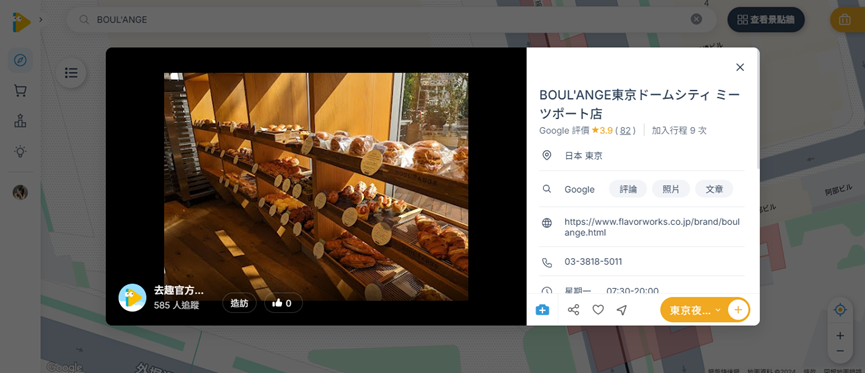Open the compass explore icon in the sidebar
Image resolution: width=865 pixels, height=373 pixels.
click(20, 60)
